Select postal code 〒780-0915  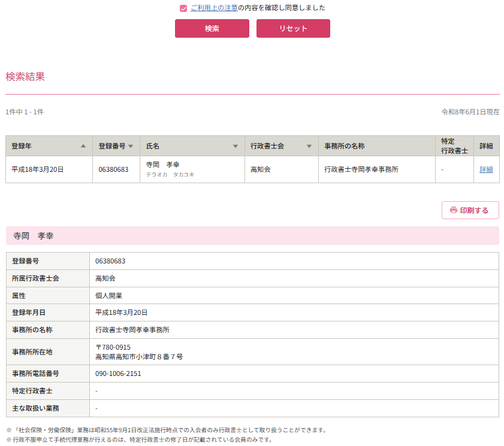[113, 347]
